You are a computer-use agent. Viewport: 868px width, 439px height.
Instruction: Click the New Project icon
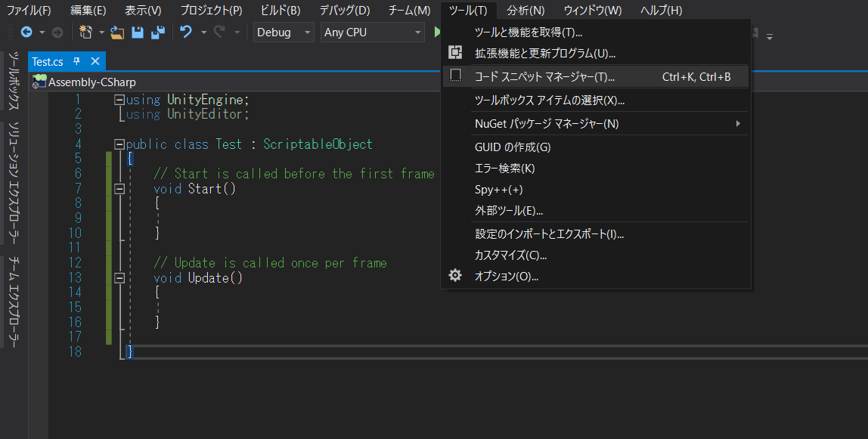[x=85, y=32]
